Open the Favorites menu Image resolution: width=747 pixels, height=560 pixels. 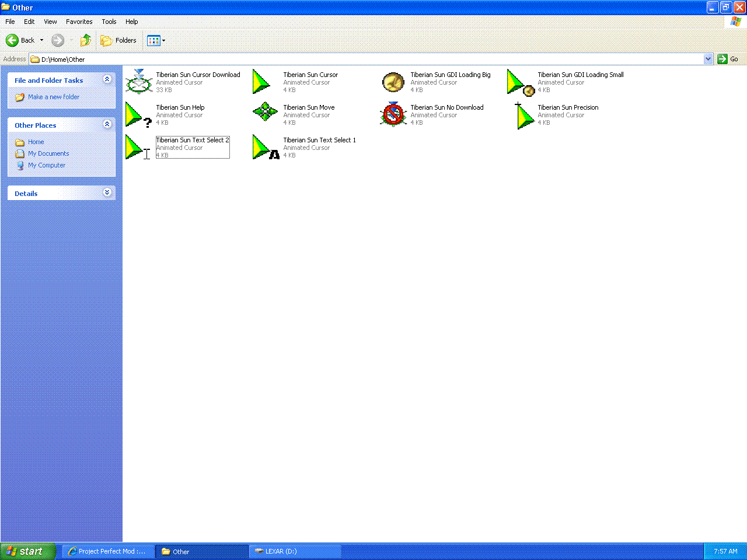point(79,22)
